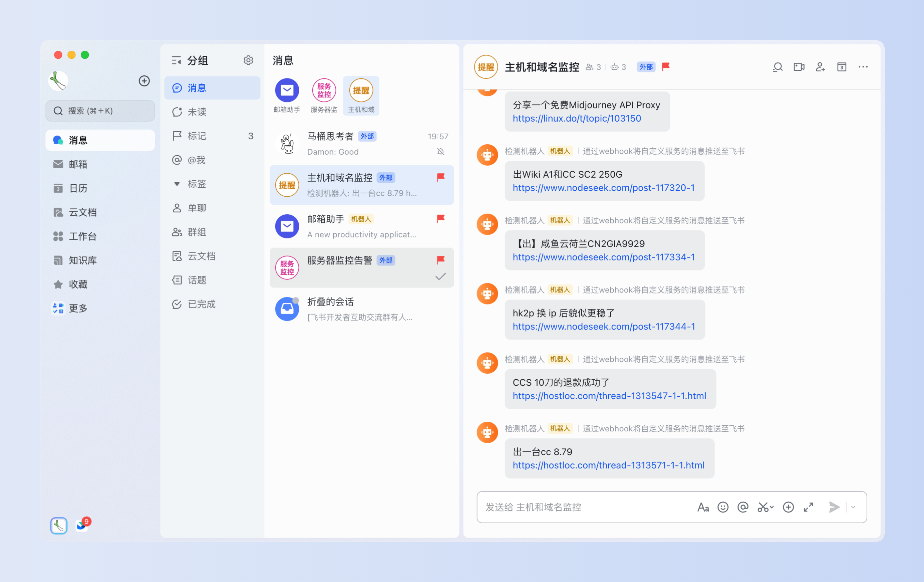
Task: Open link nodeseek.com/post-117344-1
Action: click(x=604, y=326)
